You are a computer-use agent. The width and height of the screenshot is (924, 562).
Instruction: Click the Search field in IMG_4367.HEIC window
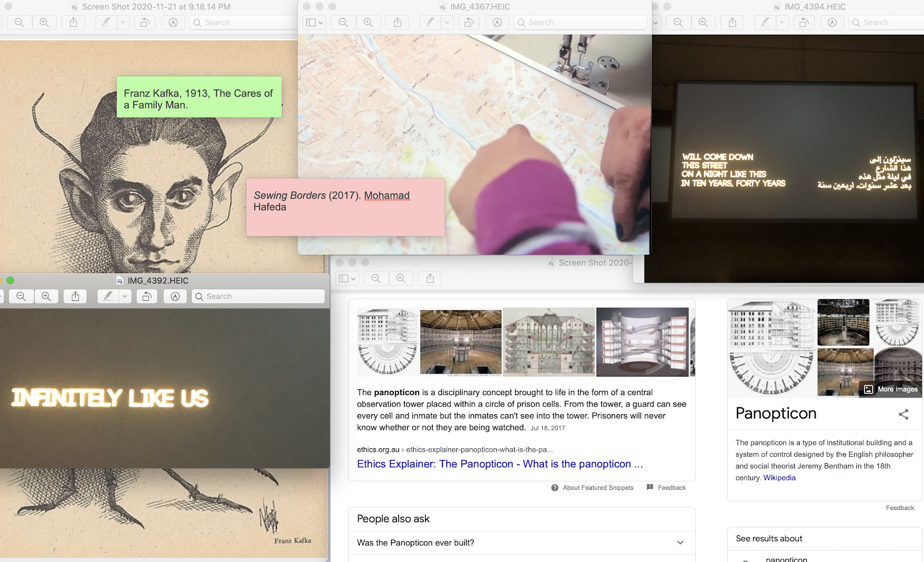click(580, 23)
